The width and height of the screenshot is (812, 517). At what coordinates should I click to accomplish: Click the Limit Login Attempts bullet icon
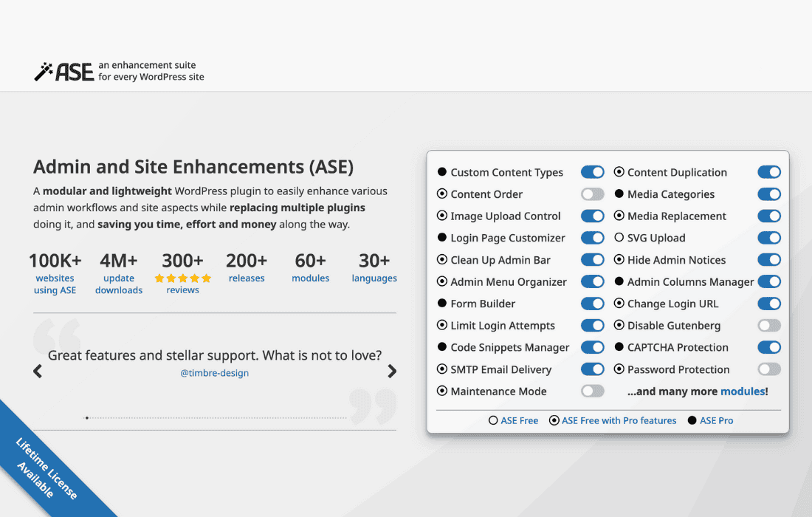pos(441,325)
